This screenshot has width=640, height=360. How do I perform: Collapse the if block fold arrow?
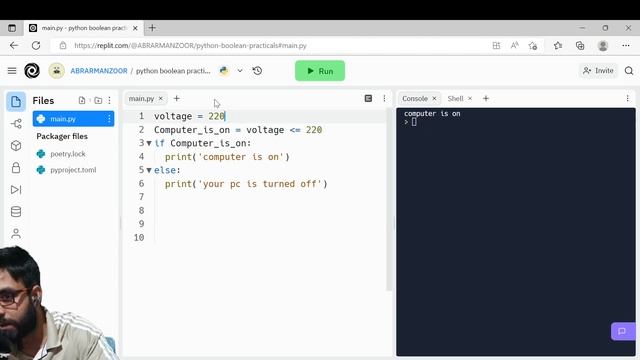click(149, 143)
